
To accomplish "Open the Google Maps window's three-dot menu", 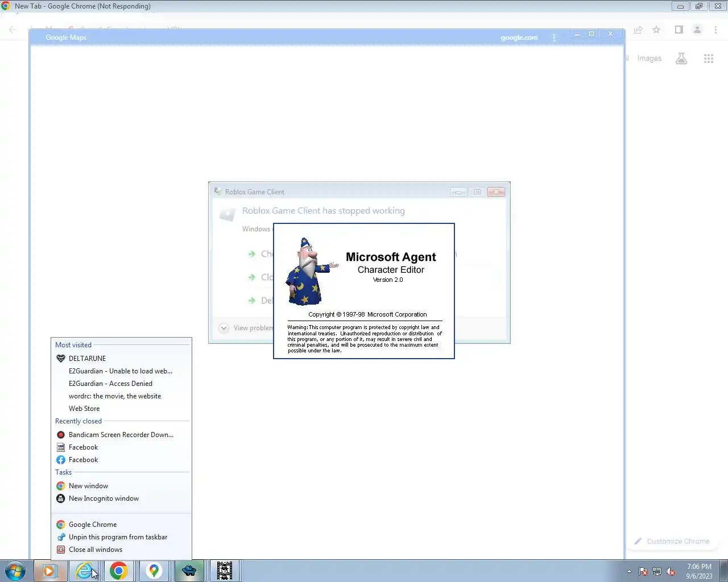I will (x=554, y=38).
